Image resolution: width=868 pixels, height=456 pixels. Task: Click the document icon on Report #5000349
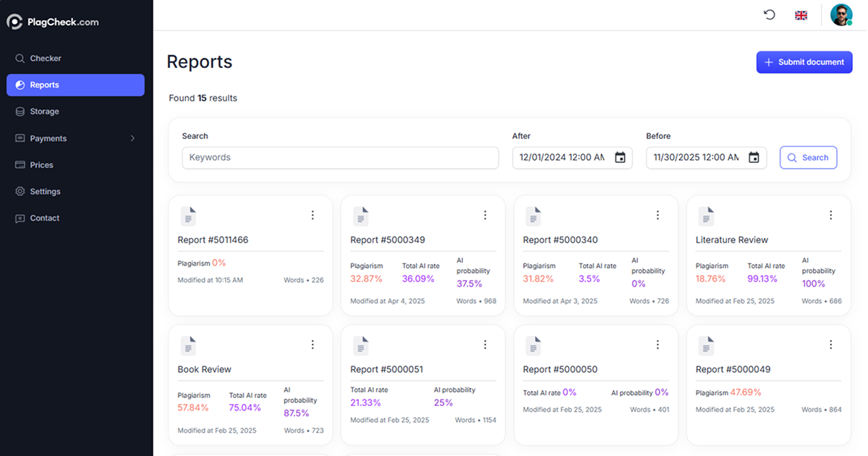tap(361, 215)
